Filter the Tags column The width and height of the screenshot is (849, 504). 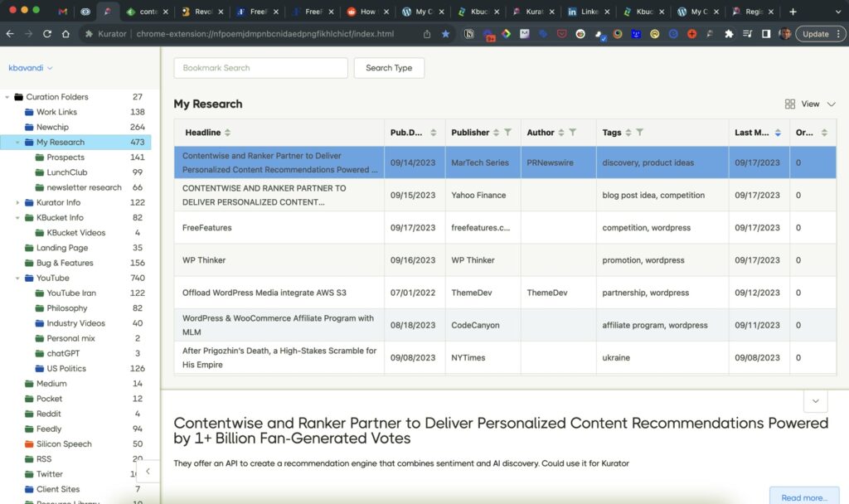[640, 133]
